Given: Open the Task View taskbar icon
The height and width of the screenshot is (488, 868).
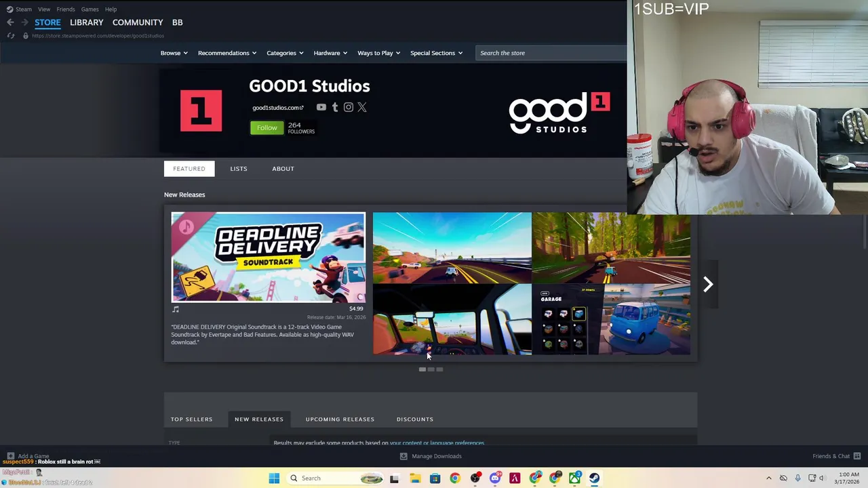Looking at the screenshot, I should tap(394, 479).
